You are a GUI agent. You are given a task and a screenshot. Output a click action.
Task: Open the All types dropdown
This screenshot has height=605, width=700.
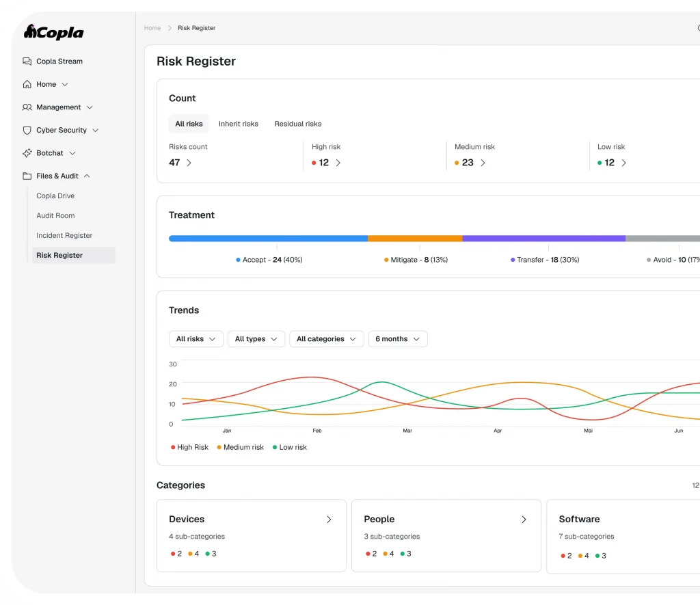256,339
